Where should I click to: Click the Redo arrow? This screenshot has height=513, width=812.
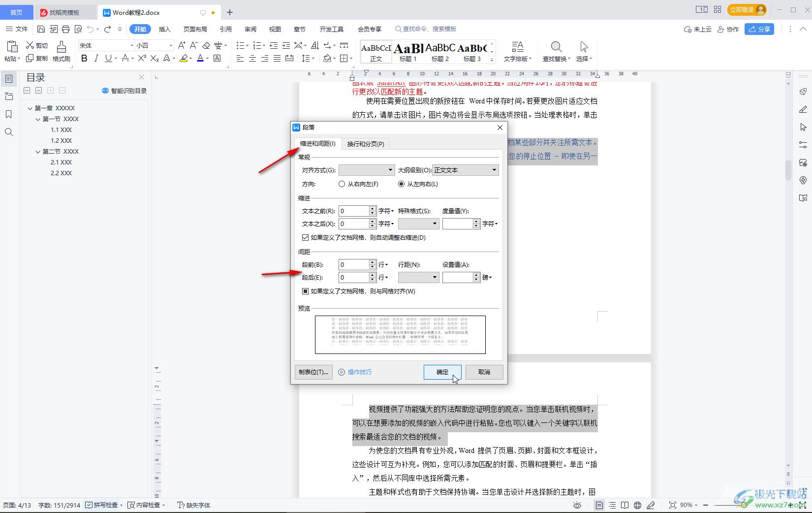coord(107,29)
